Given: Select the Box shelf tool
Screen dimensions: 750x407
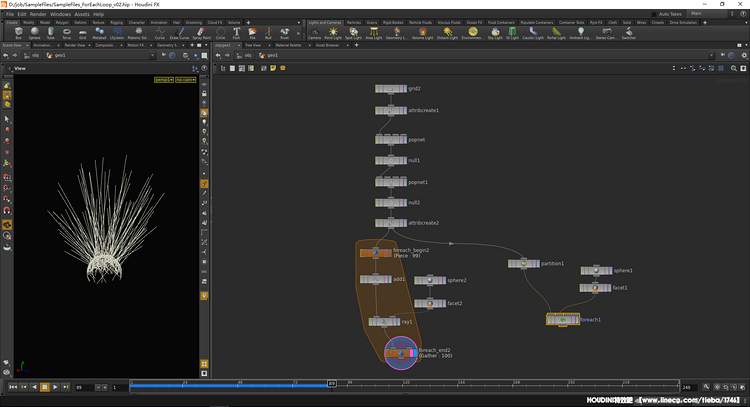Looking at the screenshot, I should click(x=19, y=33).
